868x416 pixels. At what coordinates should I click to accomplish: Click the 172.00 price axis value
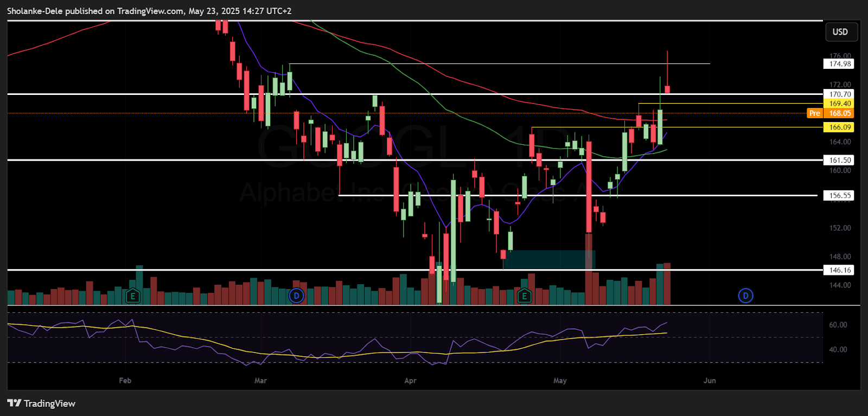click(840, 85)
